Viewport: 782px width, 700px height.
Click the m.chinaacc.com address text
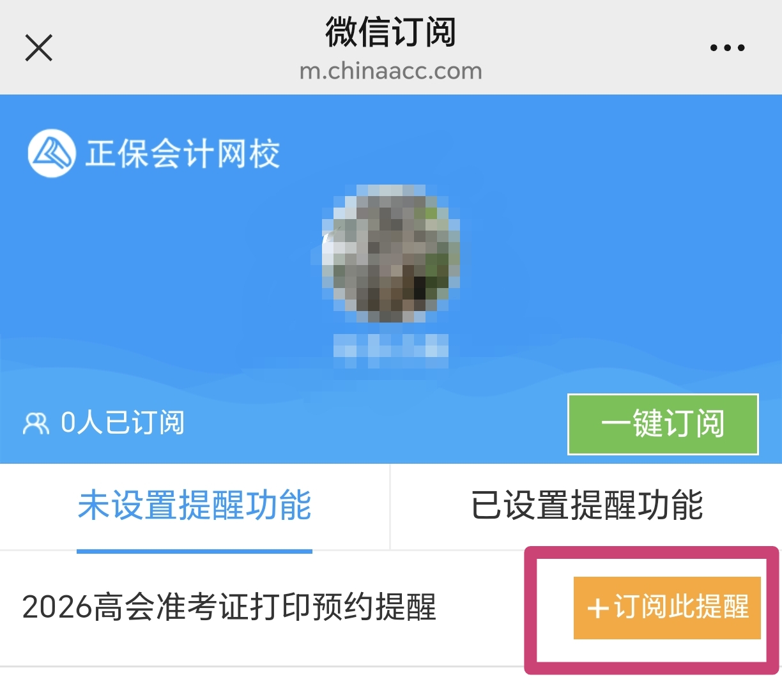click(x=391, y=71)
